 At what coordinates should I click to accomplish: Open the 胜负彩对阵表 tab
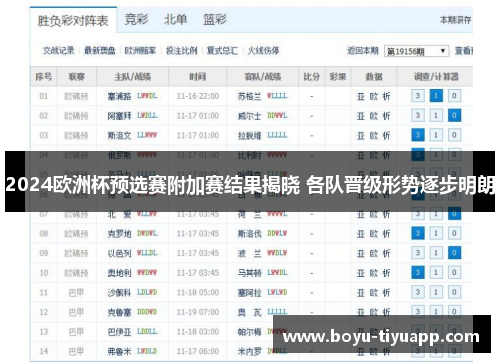tap(73, 21)
